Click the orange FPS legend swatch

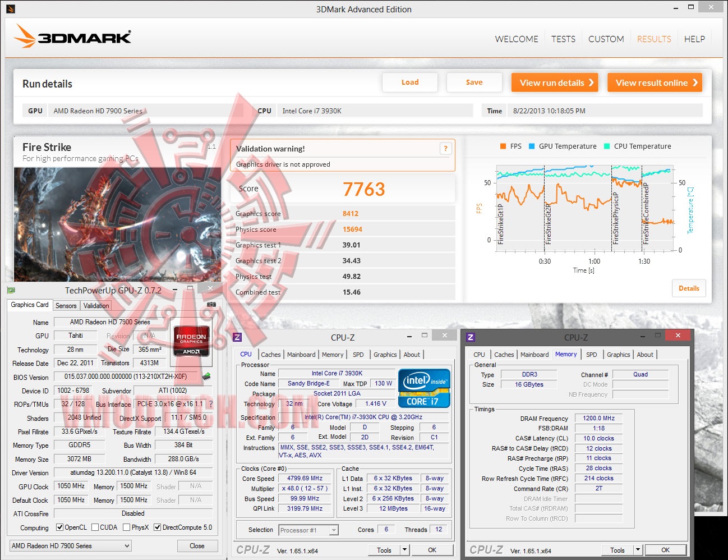[x=503, y=146]
